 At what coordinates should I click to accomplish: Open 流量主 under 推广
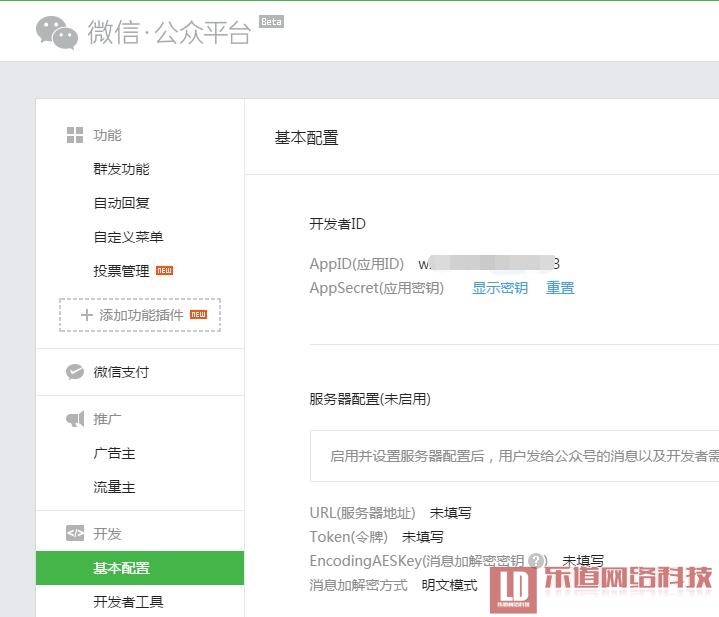[x=114, y=487]
